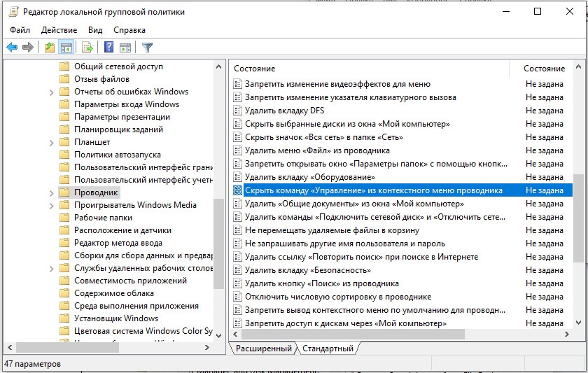Expand the Проводник tree node
This screenshot has width=588, height=373.
52,192
